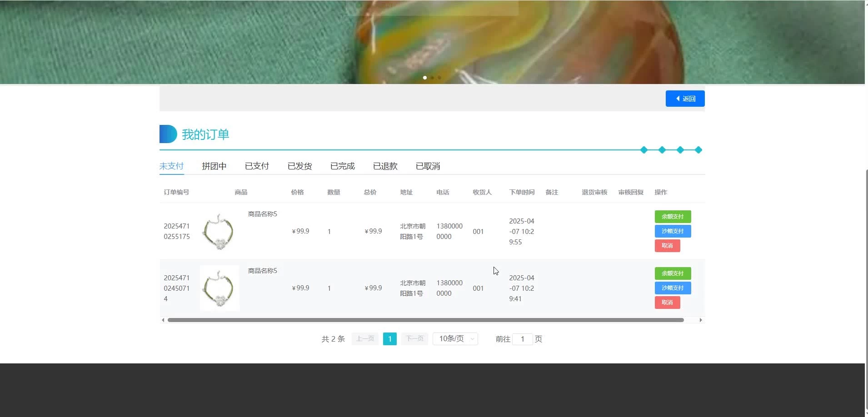The height and width of the screenshot is (417, 868).
Task: Click the 返回 back button
Action: [685, 99]
